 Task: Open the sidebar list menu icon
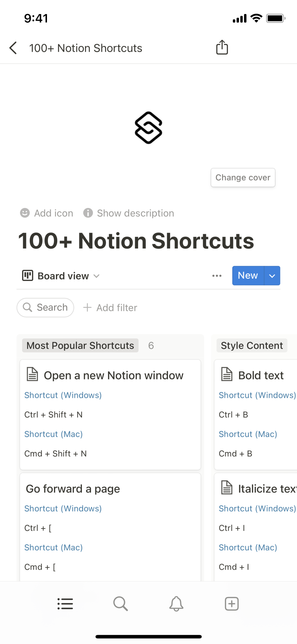point(65,604)
